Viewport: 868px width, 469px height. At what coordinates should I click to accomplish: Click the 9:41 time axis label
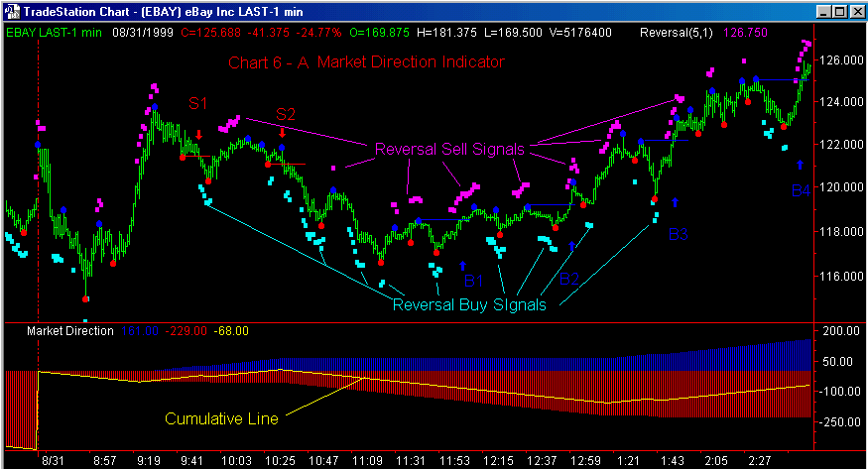tap(192, 461)
